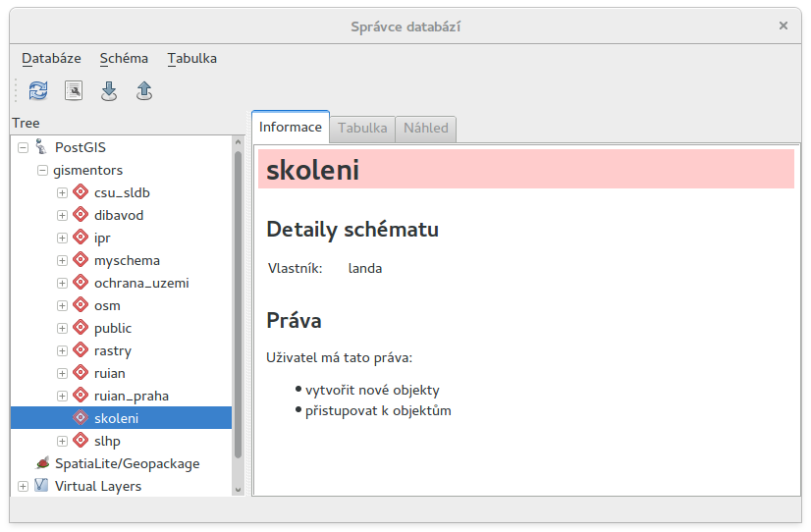Select the PostGIS elephant icon
811x532 pixels.
(41, 147)
